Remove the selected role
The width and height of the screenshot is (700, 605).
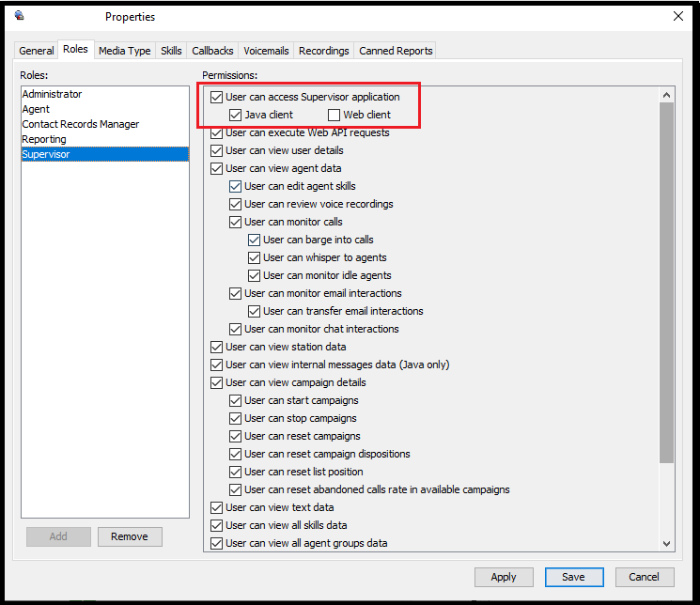[130, 536]
